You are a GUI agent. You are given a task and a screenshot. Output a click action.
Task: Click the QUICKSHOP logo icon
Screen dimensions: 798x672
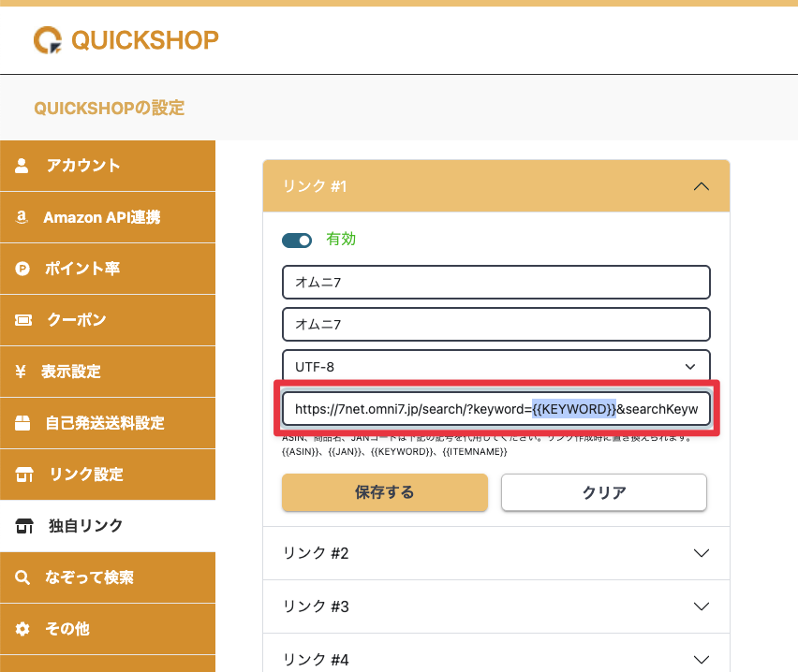coord(47,40)
